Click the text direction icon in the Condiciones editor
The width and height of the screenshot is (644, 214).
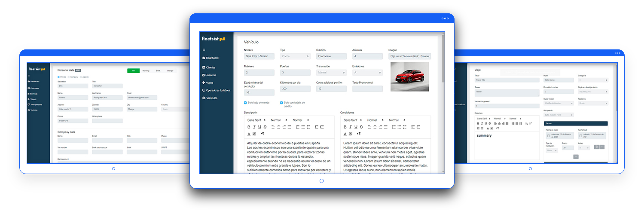click(x=358, y=134)
